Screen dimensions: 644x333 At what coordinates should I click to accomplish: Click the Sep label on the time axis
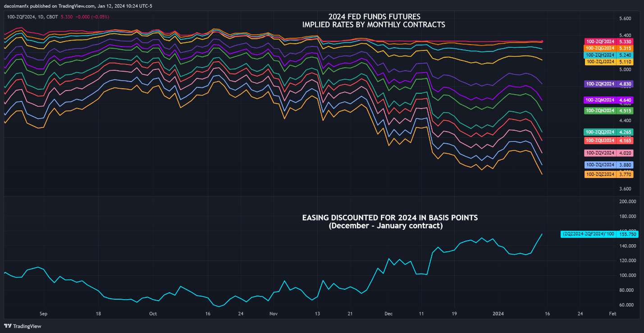pos(43,313)
